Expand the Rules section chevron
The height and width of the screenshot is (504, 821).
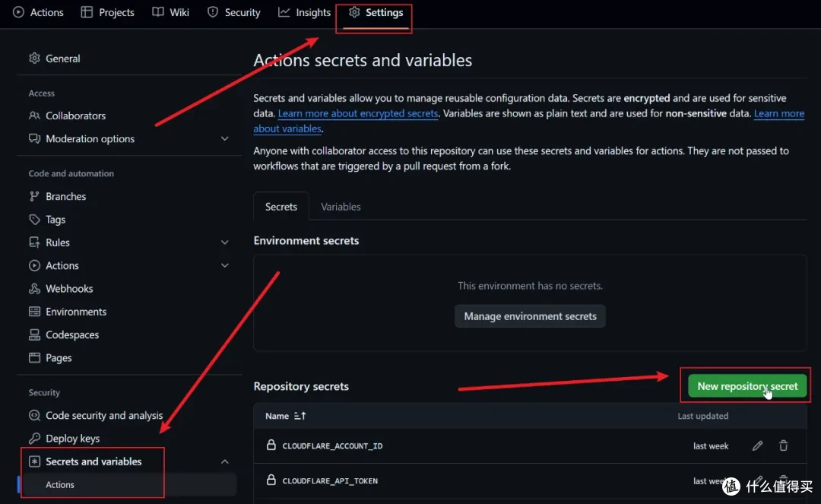click(224, 242)
